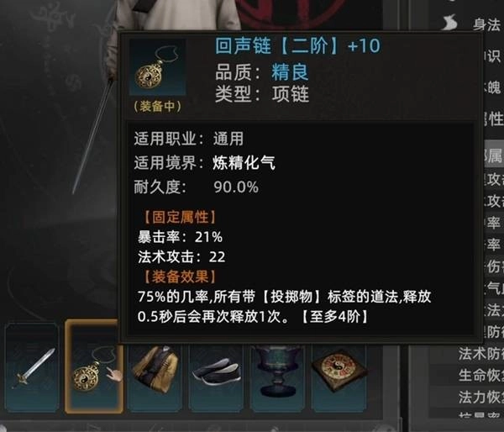Click the 法力恢复 stat row
This screenshot has width=504, height=432.
click(480, 398)
